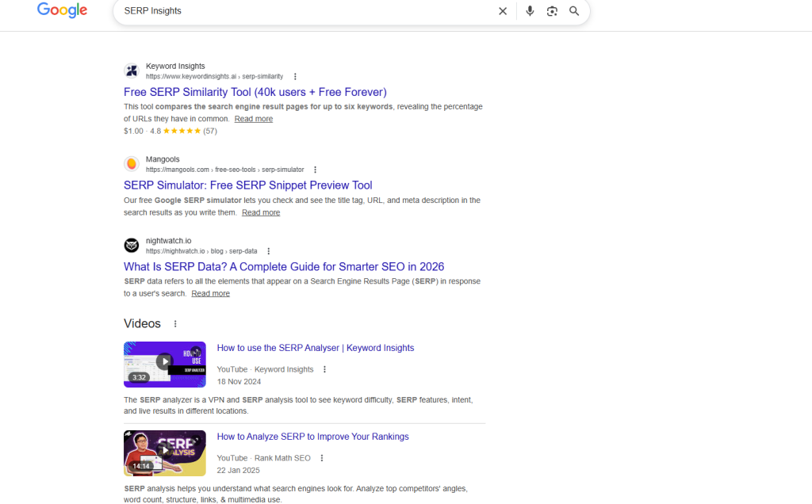Click the magnifying glass to search
This screenshot has width=812, height=504.
point(574,11)
